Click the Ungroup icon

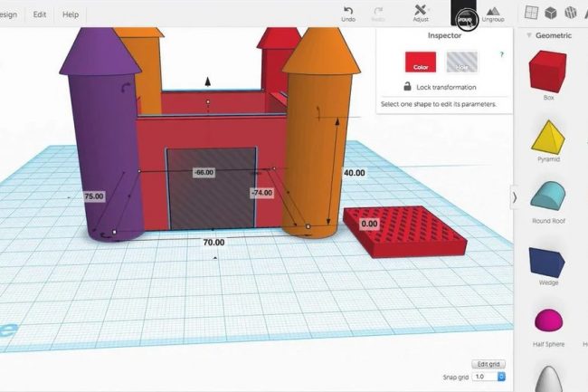coord(493,11)
